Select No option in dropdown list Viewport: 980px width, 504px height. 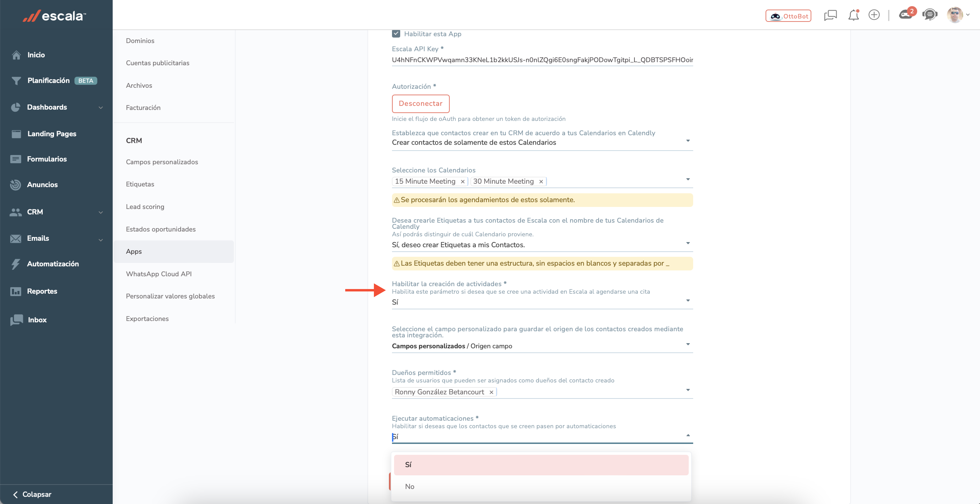pos(541,487)
